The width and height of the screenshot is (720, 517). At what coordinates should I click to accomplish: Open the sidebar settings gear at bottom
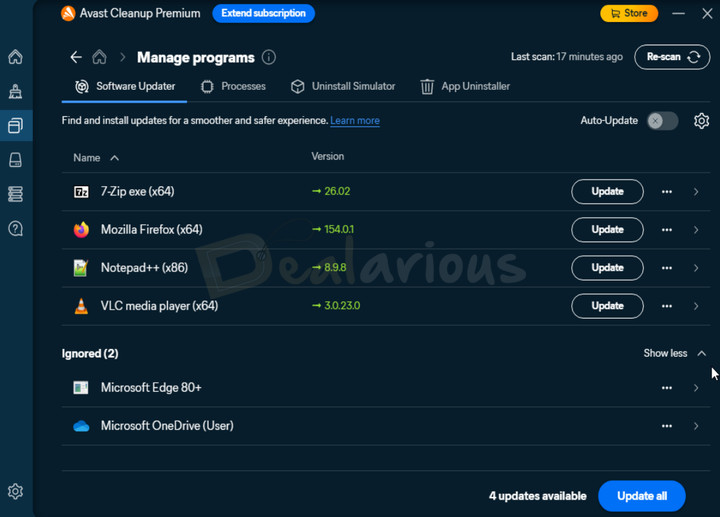15,491
